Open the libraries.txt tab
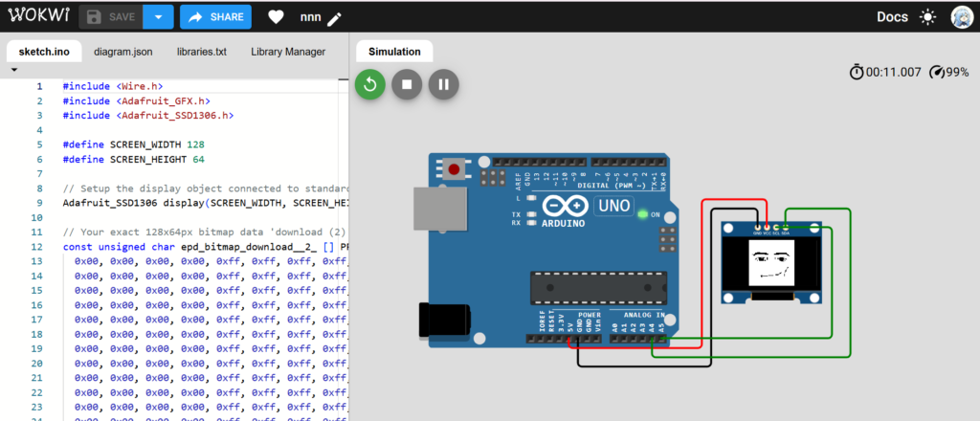 coord(201,52)
